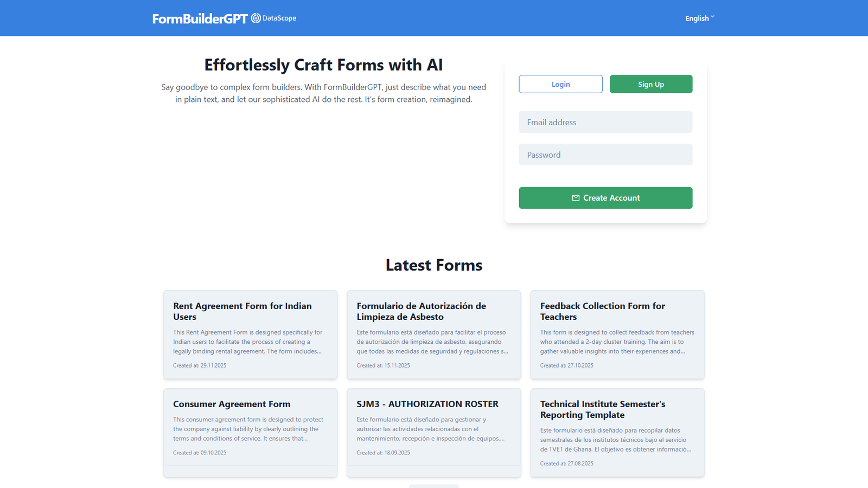Screen dimensions: 868x488
Task: Click the FormBuilderGPT logo
Action: pos(200,18)
